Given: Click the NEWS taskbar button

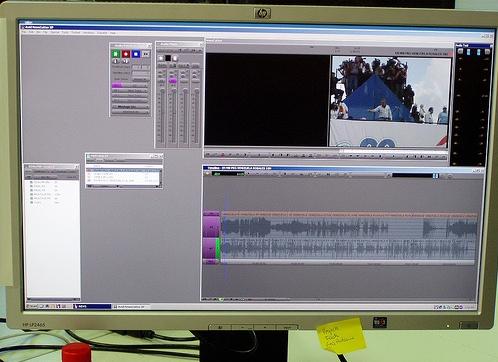Looking at the screenshot, I should pyautogui.click(x=92, y=306).
